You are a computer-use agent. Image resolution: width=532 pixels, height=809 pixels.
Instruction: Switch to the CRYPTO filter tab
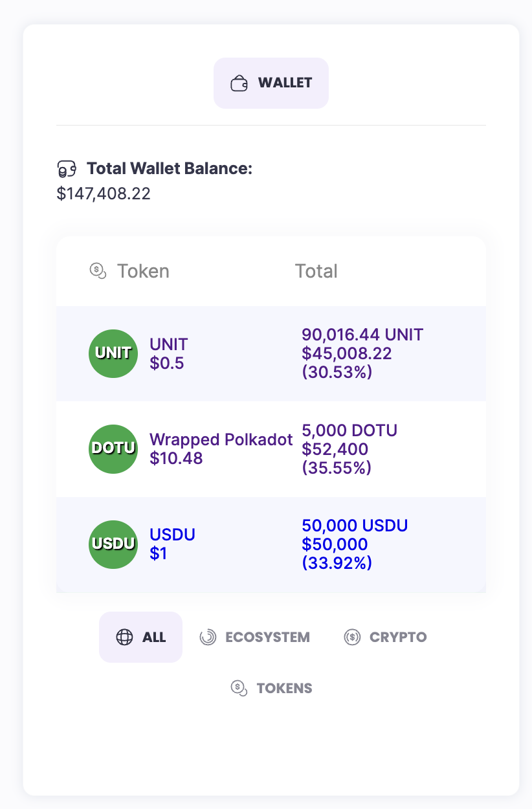point(385,637)
